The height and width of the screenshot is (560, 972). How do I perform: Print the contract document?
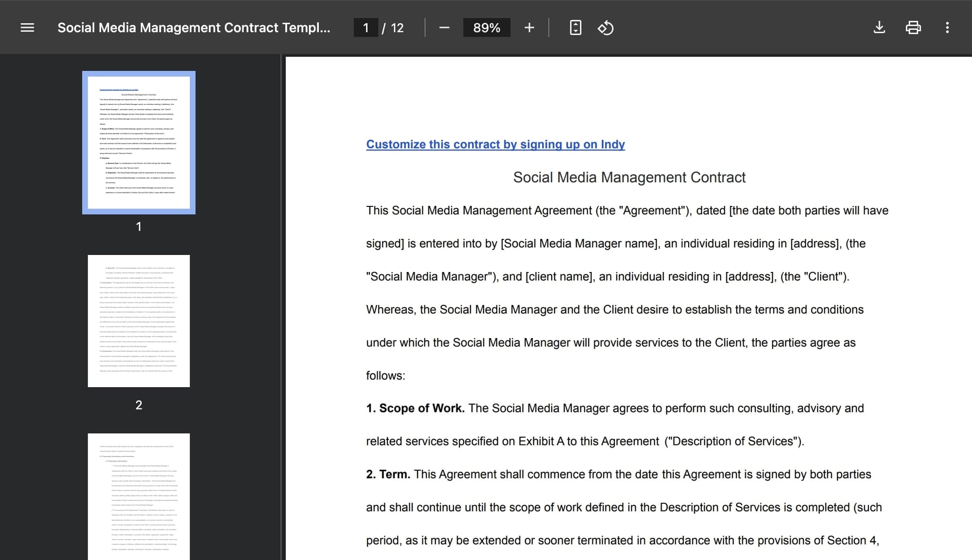click(x=913, y=28)
